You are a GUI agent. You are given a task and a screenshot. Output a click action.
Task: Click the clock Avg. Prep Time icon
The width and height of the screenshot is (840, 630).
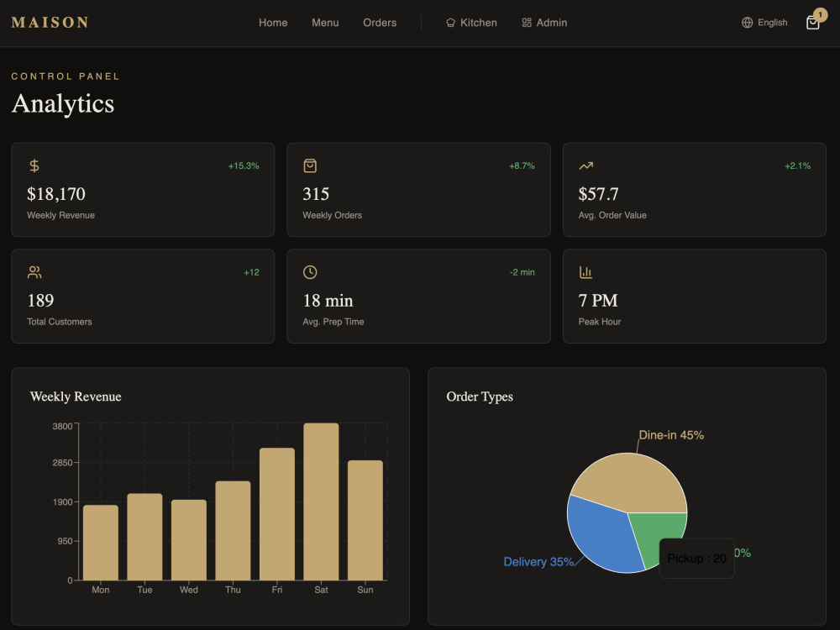[310, 272]
